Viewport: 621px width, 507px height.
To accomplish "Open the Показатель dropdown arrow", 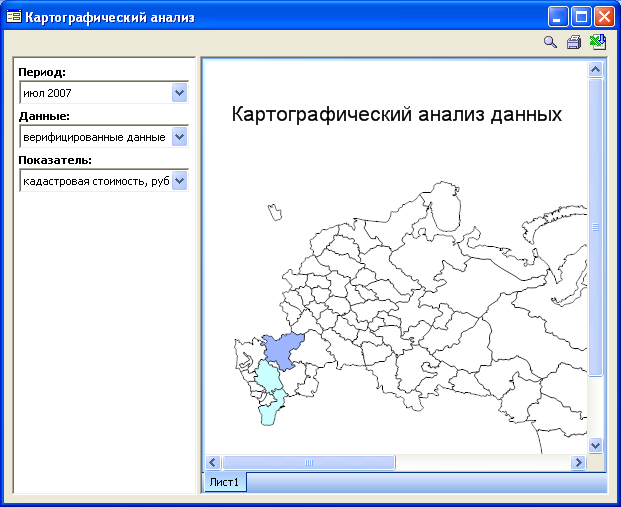I will pyautogui.click(x=179, y=181).
